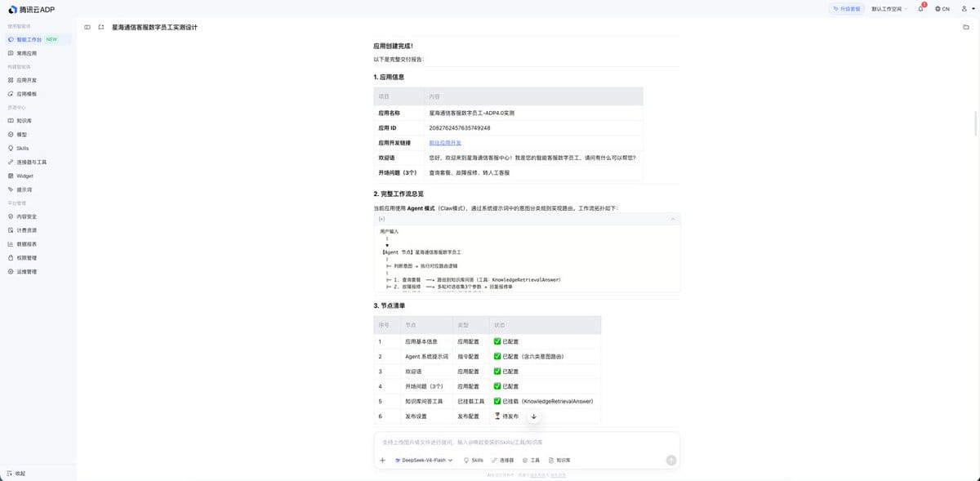
Task: Click the heading 2. 完整工作流总览
Action: [399, 194]
